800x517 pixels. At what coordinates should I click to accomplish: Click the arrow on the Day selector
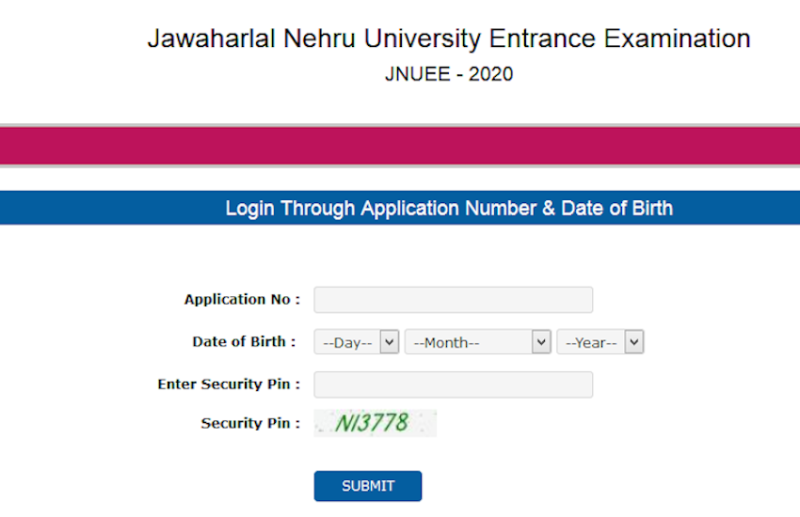coord(390,342)
